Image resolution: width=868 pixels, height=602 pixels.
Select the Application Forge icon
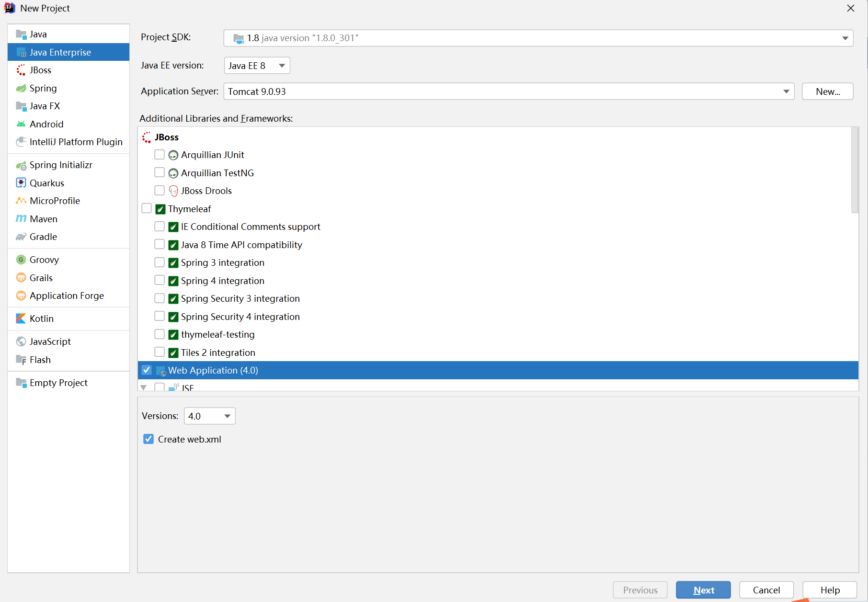[21, 295]
